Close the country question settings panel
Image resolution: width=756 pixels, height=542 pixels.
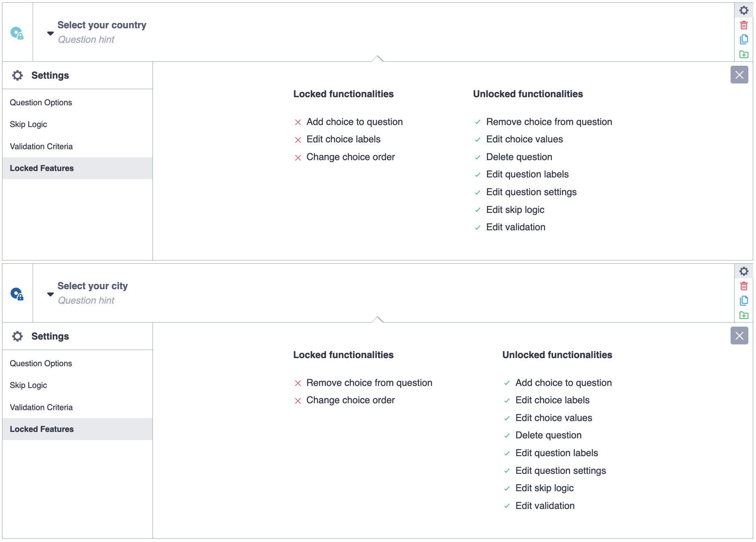coord(739,75)
